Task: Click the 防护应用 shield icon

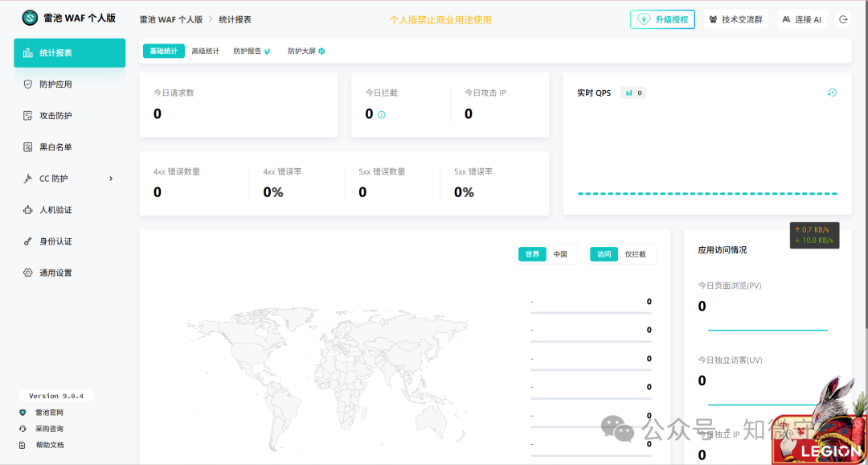Action: coord(27,84)
